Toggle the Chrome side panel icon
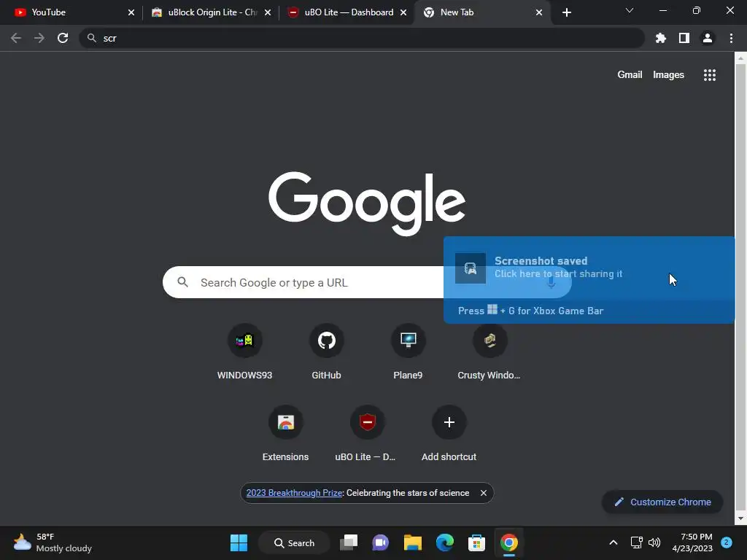 pyautogui.click(x=684, y=38)
